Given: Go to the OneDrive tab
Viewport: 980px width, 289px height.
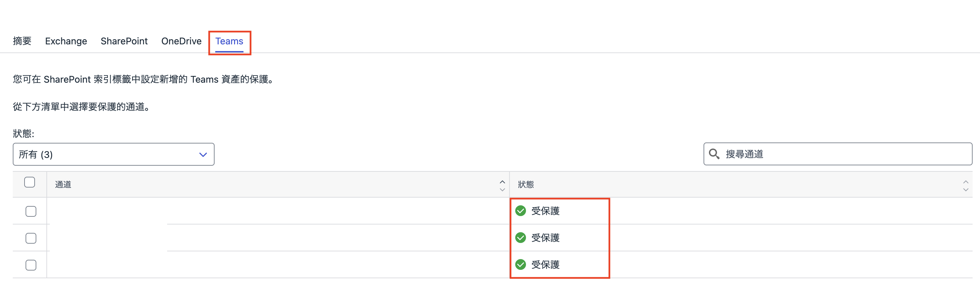Looking at the screenshot, I should pyautogui.click(x=182, y=41).
